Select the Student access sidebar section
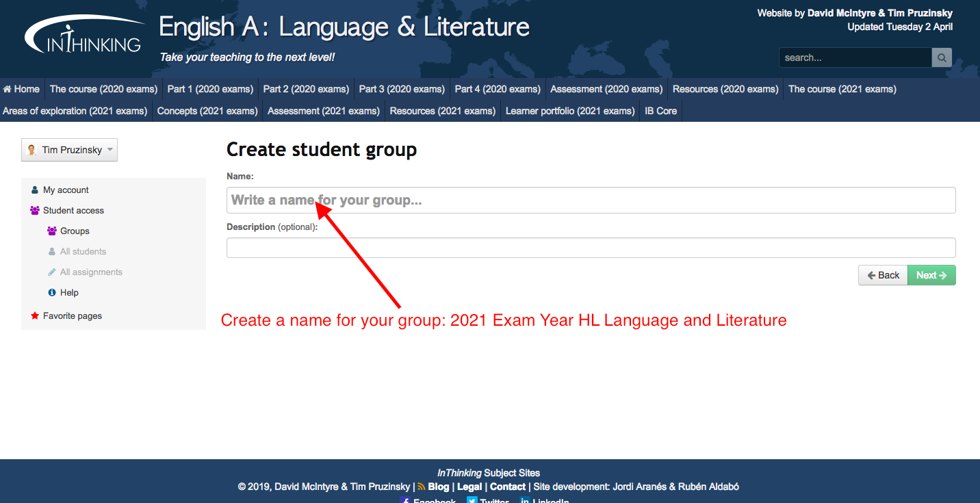The height and width of the screenshot is (503, 980). coord(73,211)
